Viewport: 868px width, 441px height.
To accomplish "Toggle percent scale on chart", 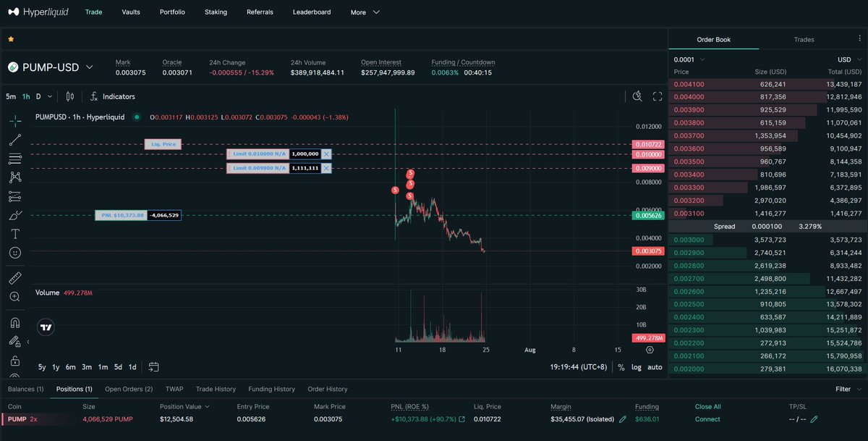I will (x=621, y=367).
